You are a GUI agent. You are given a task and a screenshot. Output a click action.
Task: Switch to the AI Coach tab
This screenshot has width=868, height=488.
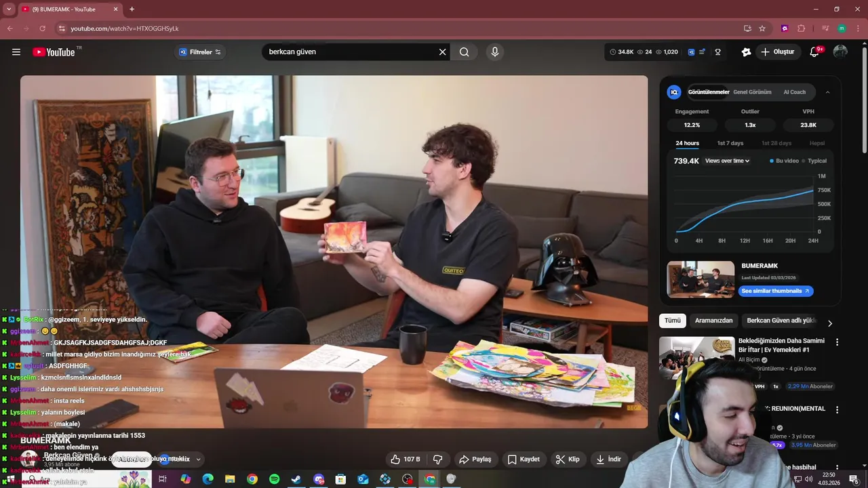pyautogui.click(x=795, y=92)
